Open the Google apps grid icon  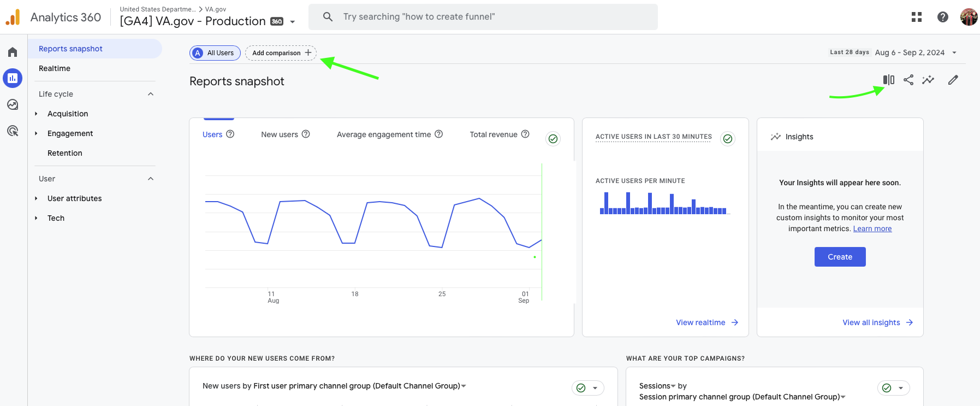[916, 17]
